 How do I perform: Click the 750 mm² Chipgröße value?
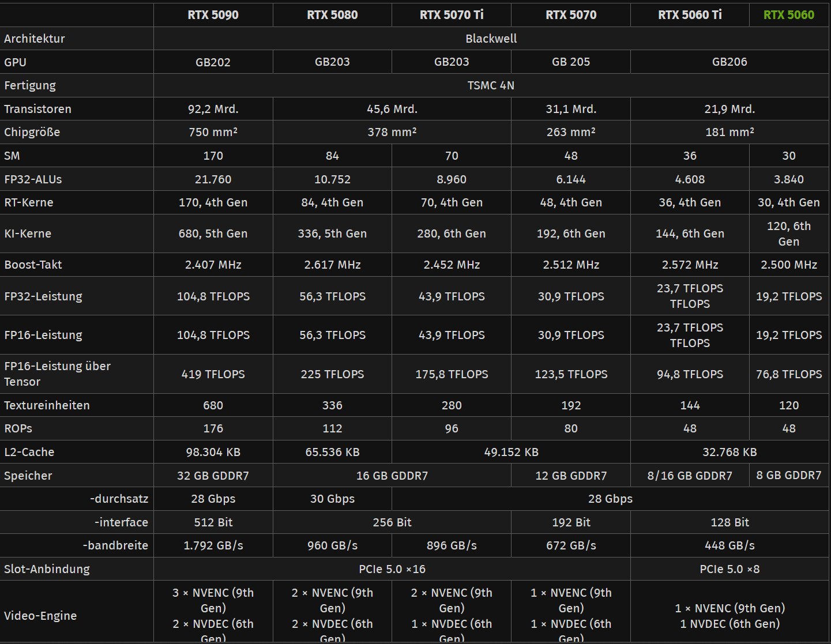click(213, 132)
